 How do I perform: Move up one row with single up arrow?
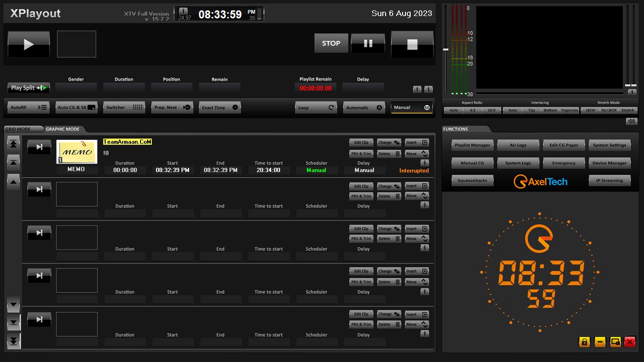(14, 181)
